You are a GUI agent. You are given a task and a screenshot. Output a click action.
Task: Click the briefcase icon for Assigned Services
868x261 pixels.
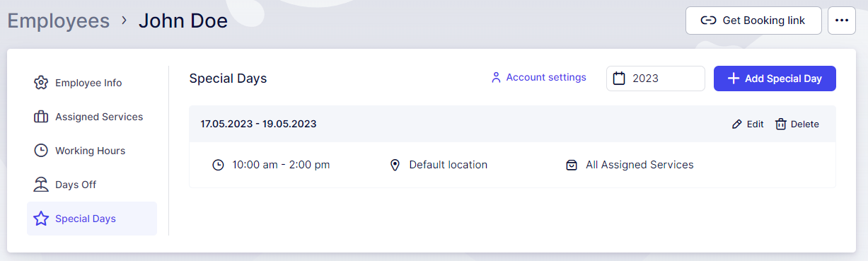click(41, 117)
